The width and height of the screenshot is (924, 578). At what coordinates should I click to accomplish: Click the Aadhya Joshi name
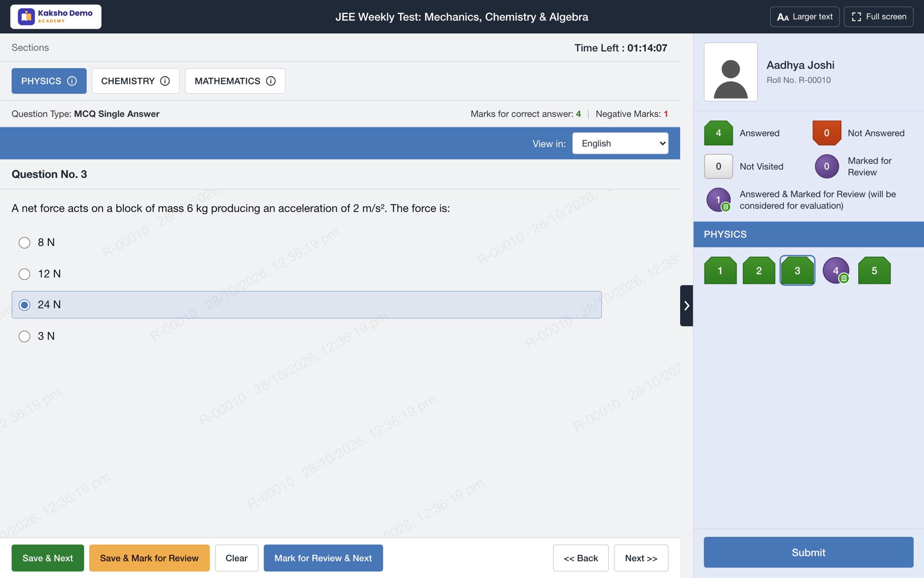click(x=800, y=65)
